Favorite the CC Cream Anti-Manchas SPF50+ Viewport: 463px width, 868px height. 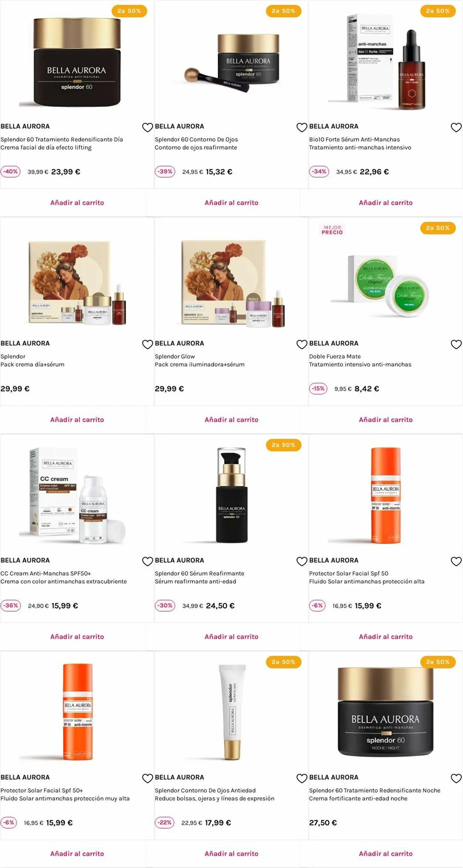coord(147,561)
